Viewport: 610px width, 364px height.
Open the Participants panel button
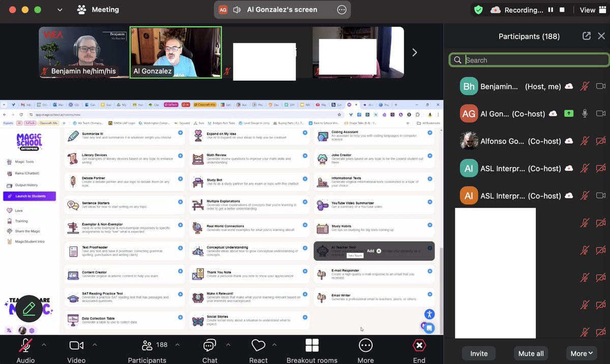point(147,350)
